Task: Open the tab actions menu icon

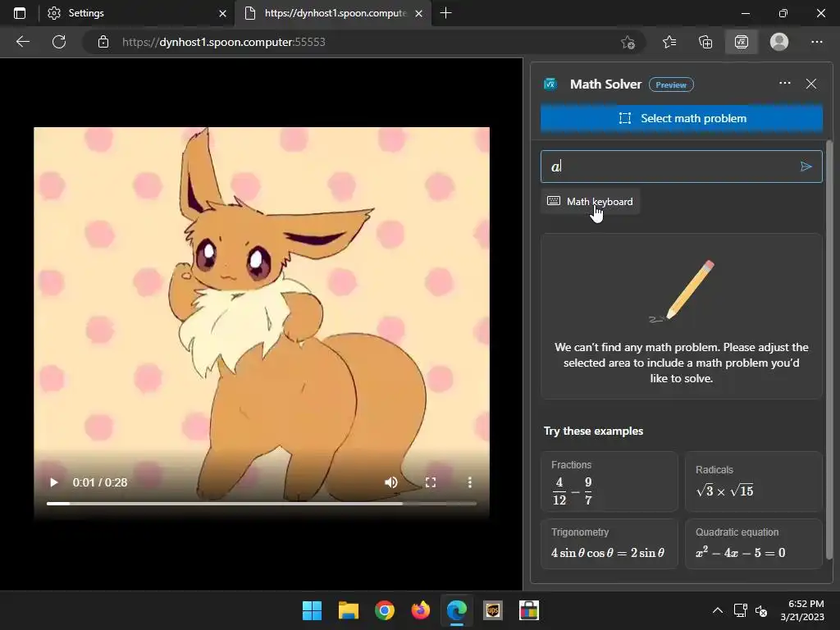Action: (x=20, y=13)
